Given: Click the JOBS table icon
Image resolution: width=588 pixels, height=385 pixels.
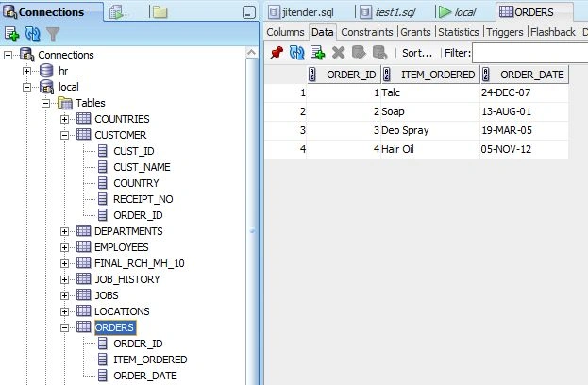Looking at the screenshot, I should [x=83, y=295].
